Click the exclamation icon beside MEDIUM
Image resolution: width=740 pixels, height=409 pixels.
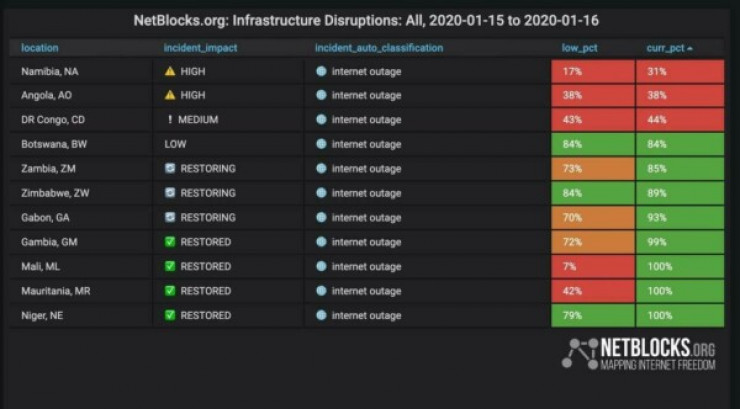click(170, 120)
